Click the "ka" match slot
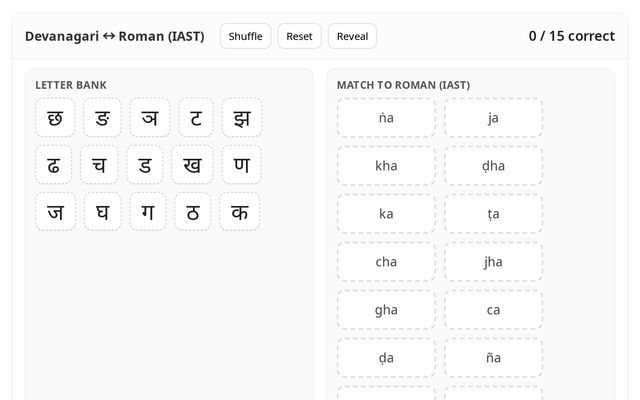Screen dimensions: 640x400 [x=386, y=214]
